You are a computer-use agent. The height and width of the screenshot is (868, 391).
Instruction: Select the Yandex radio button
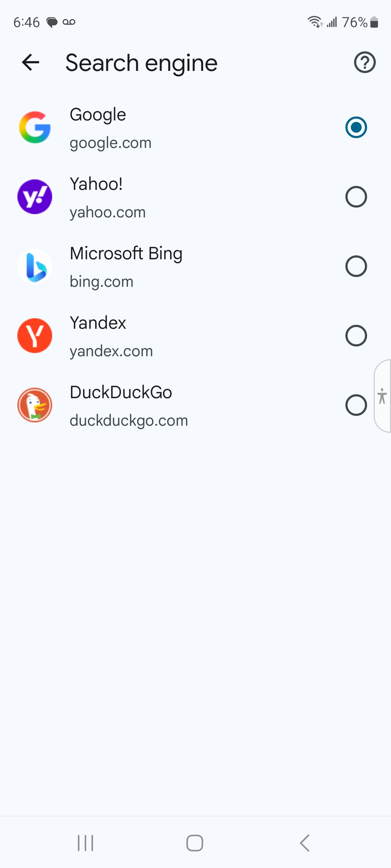coord(356,336)
